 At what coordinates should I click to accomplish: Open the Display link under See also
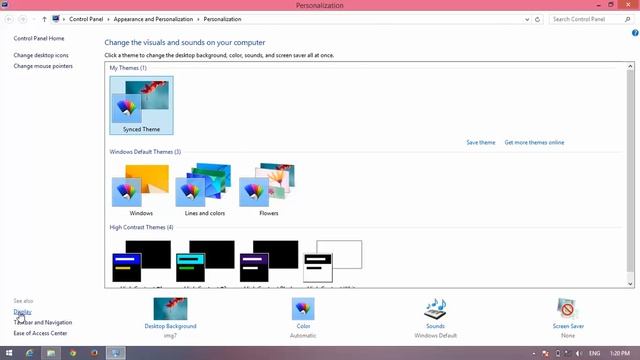(22, 312)
